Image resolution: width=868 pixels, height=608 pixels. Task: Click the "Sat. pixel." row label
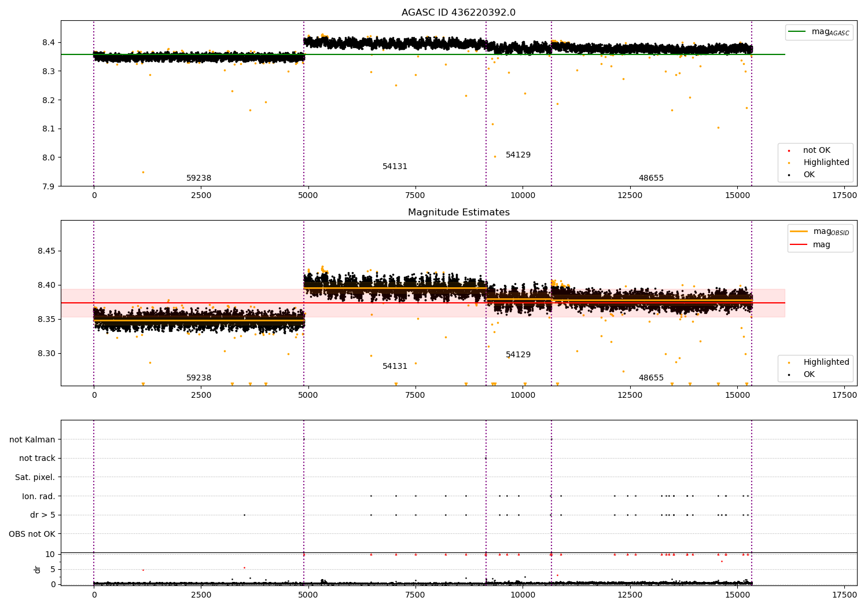click(35, 478)
